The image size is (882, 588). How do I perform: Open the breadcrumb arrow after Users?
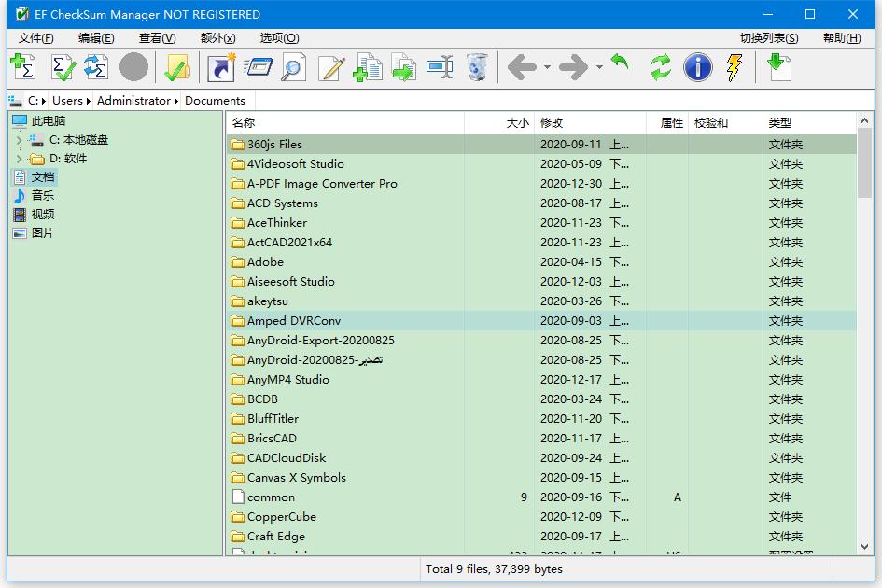pyautogui.click(x=89, y=101)
